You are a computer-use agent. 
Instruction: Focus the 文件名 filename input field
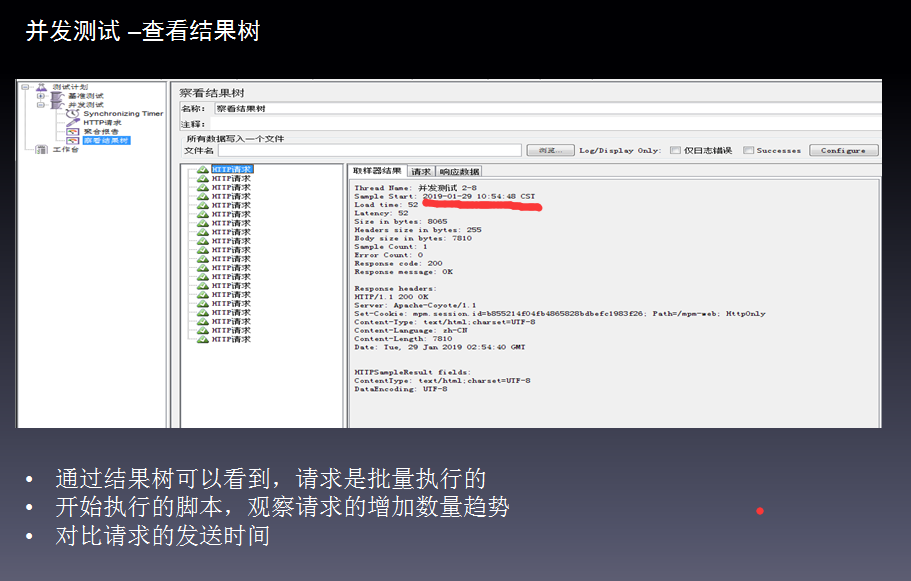(x=370, y=150)
